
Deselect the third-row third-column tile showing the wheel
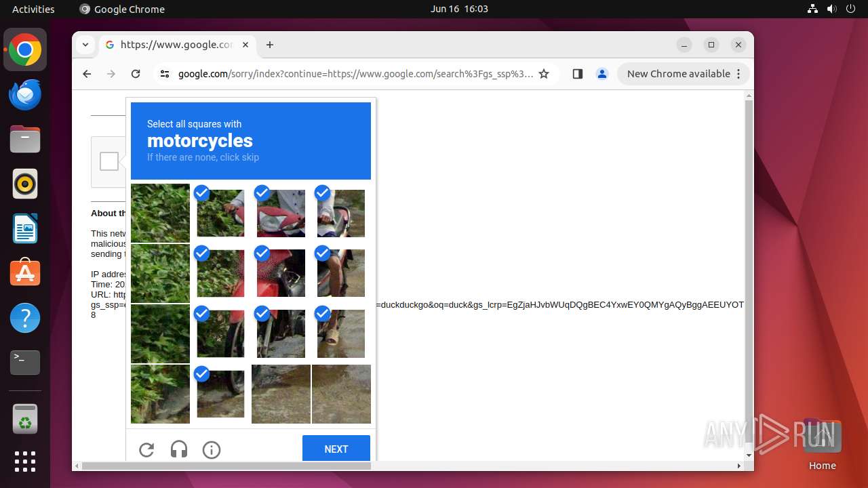pos(281,333)
